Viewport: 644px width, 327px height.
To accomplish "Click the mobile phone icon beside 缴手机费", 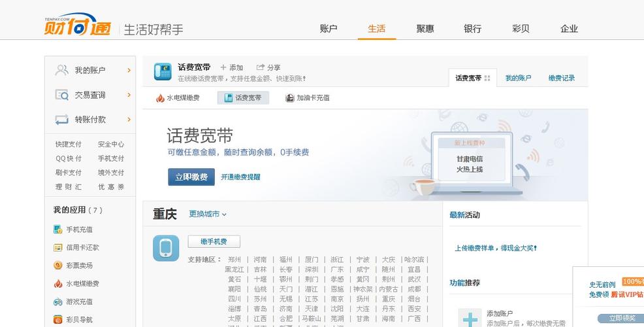I will click(166, 249).
